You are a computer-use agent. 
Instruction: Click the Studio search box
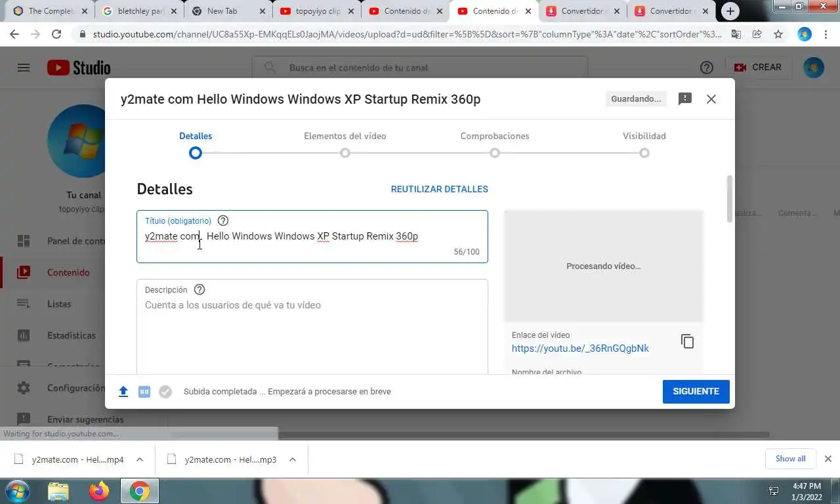(420, 68)
